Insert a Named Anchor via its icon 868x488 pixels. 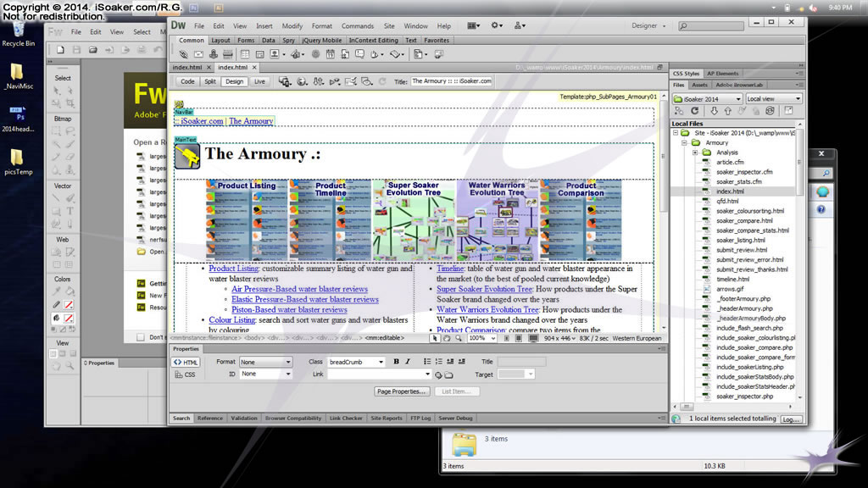(x=213, y=54)
